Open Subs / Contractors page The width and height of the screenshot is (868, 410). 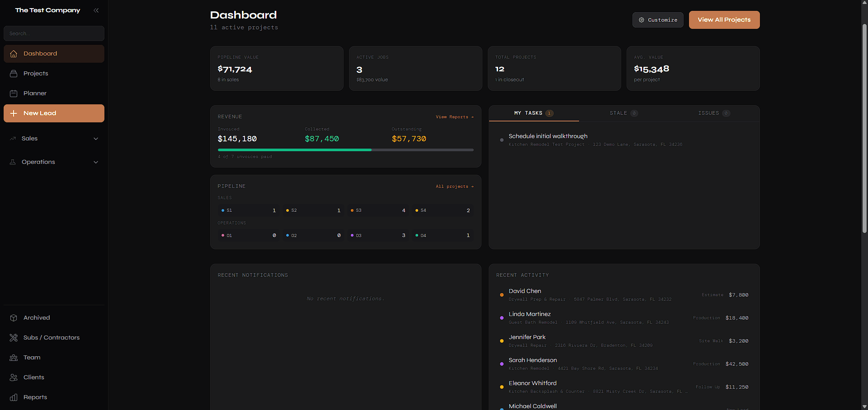(54, 338)
